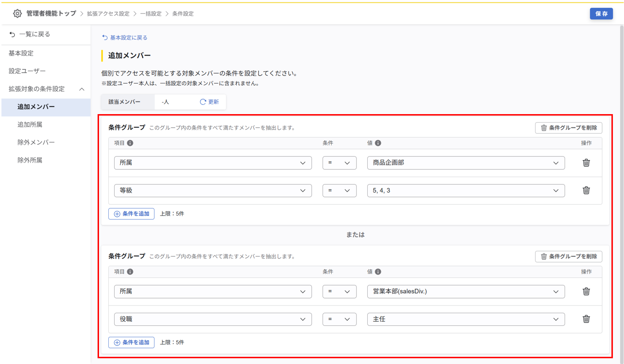The height and width of the screenshot is (364, 624).
Task: Click the trash icon for the 商品企画部 condition row
Action: 586,163
